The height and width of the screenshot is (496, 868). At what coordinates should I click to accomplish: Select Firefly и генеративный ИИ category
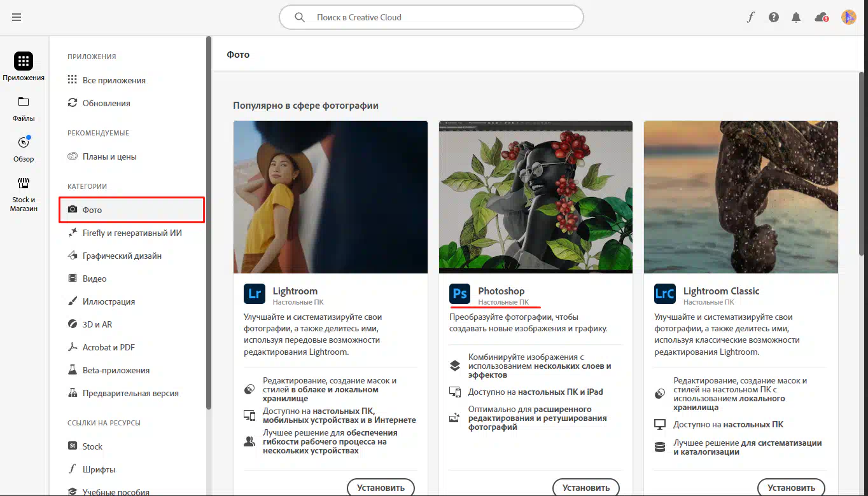point(132,233)
